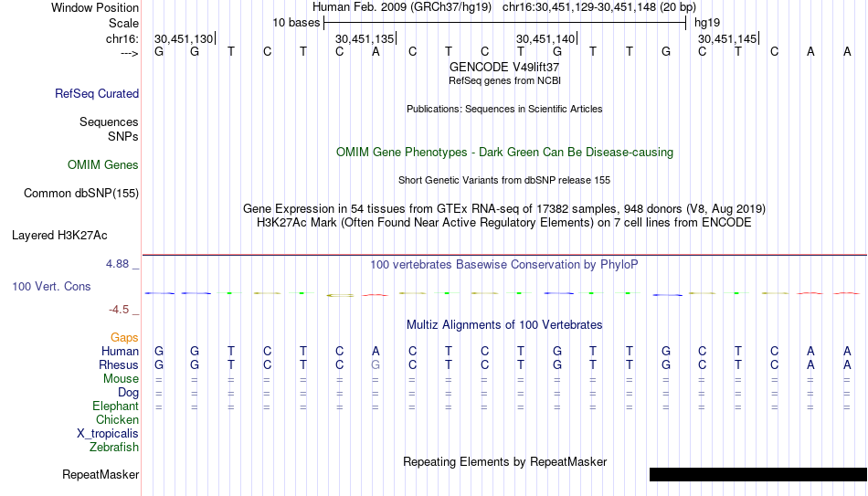
Task: Click the SNPs track label
Action: (123, 137)
